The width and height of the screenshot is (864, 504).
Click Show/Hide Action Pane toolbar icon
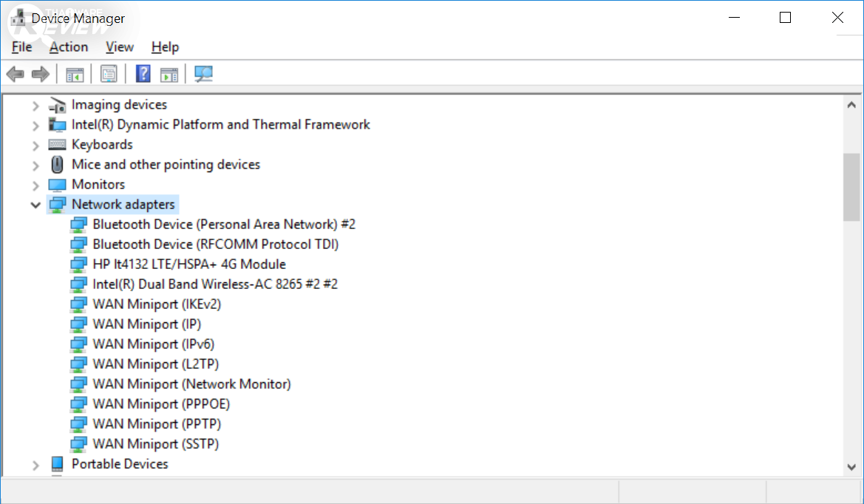(169, 74)
